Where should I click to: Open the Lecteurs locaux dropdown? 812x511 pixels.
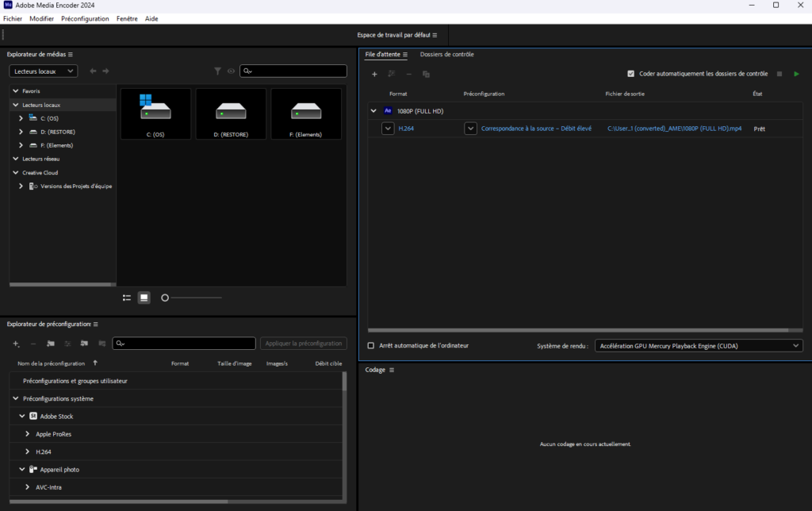[44, 71]
